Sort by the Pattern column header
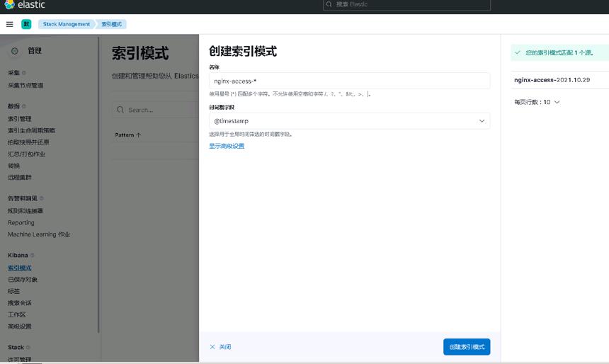This screenshot has width=609, height=364. [x=127, y=135]
